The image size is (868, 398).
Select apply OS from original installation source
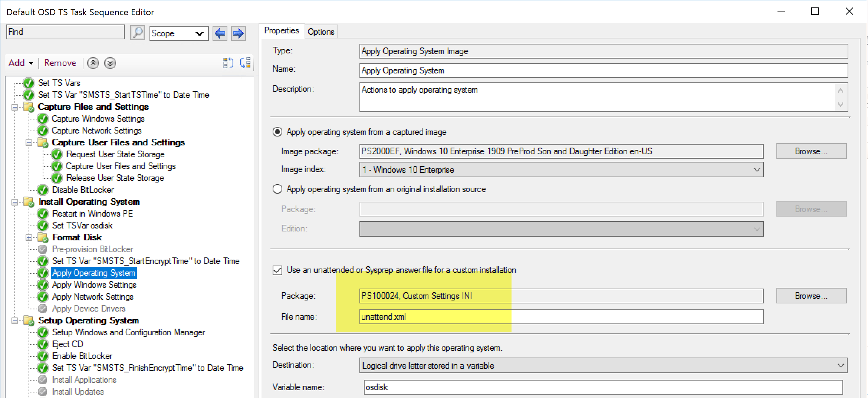[x=277, y=189]
